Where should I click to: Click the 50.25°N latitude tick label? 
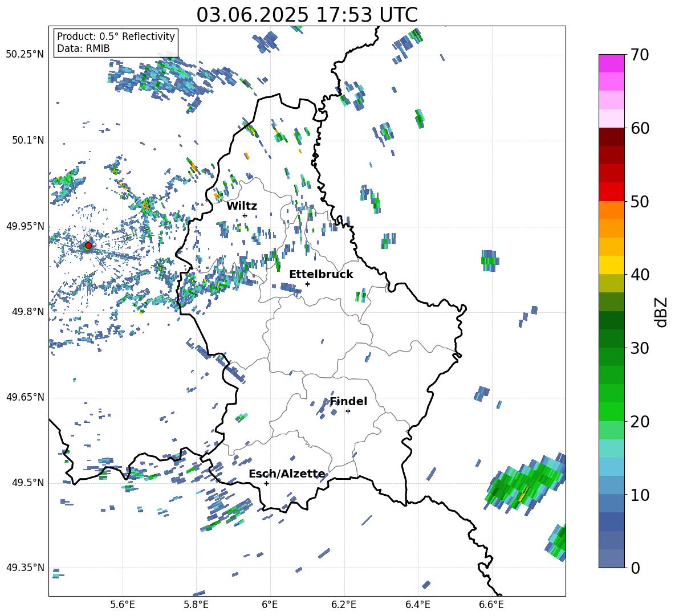click(25, 55)
